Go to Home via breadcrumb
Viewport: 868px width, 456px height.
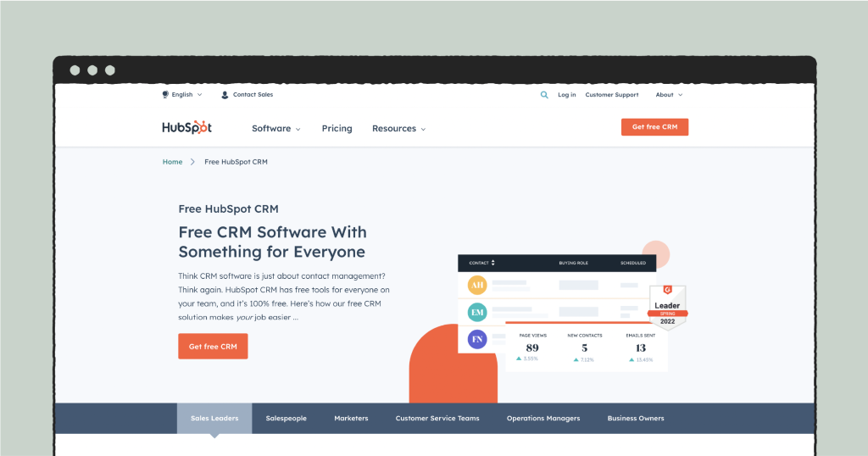173,162
